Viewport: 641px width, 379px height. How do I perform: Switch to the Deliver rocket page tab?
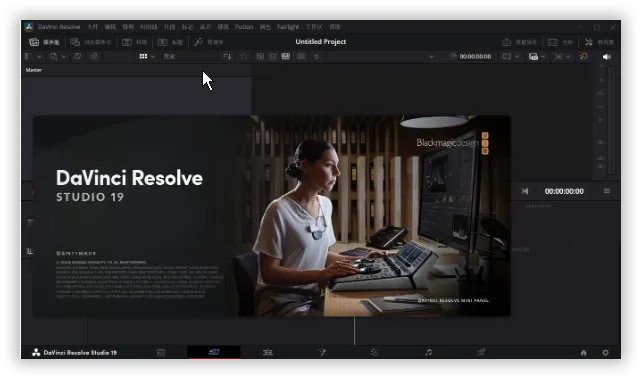click(482, 352)
